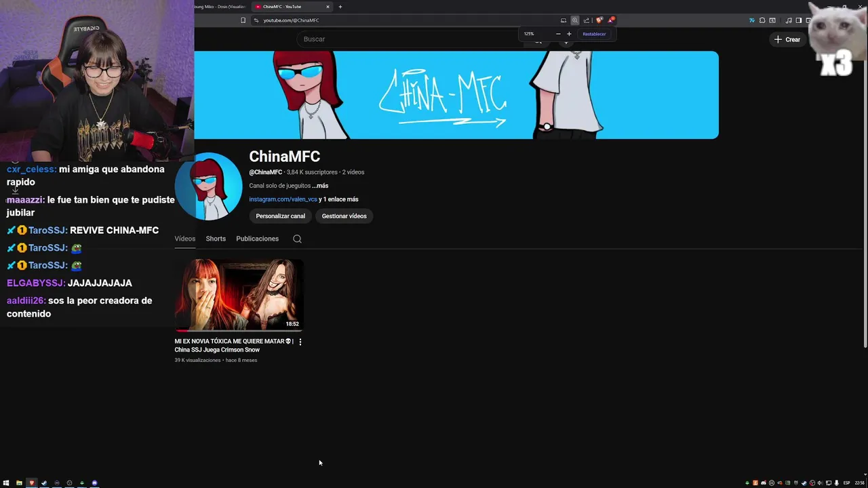Click the @ChinaMFC handle text

(265, 172)
